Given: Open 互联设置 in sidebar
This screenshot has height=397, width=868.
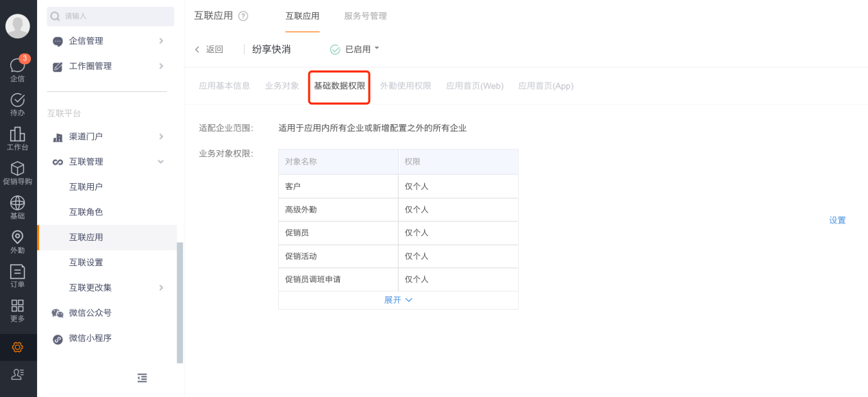Looking at the screenshot, I should pyautogui.click(x=86, y=263).
